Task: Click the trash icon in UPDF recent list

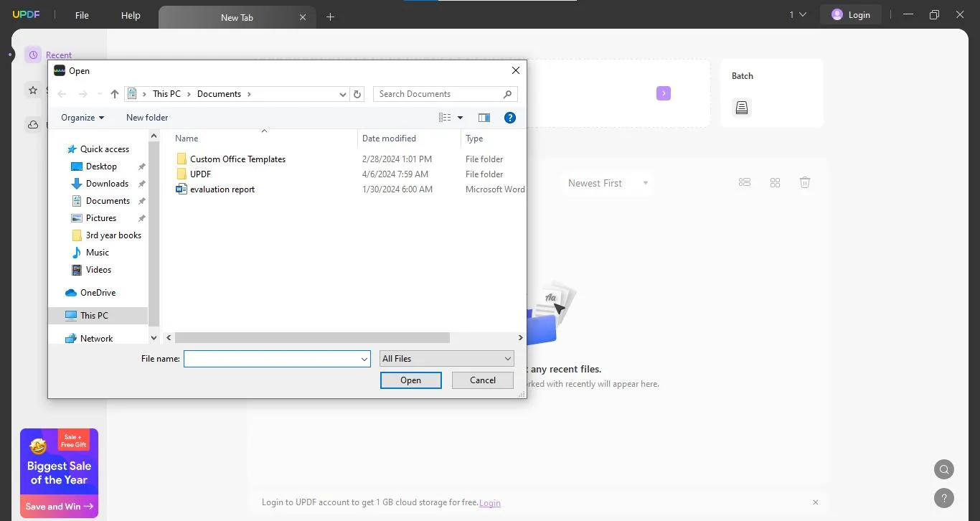Action: click(x=805, y=183)
